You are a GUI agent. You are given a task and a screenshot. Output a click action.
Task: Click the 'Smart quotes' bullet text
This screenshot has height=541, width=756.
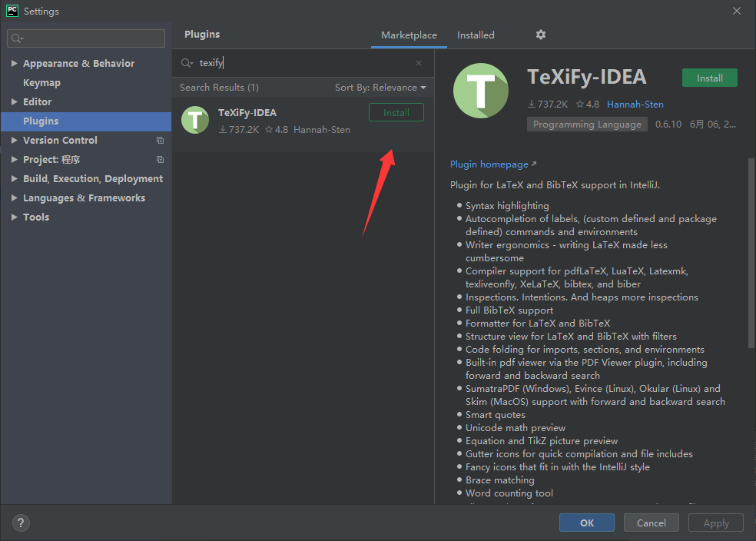pyautogui.click(x=495, y=415)
